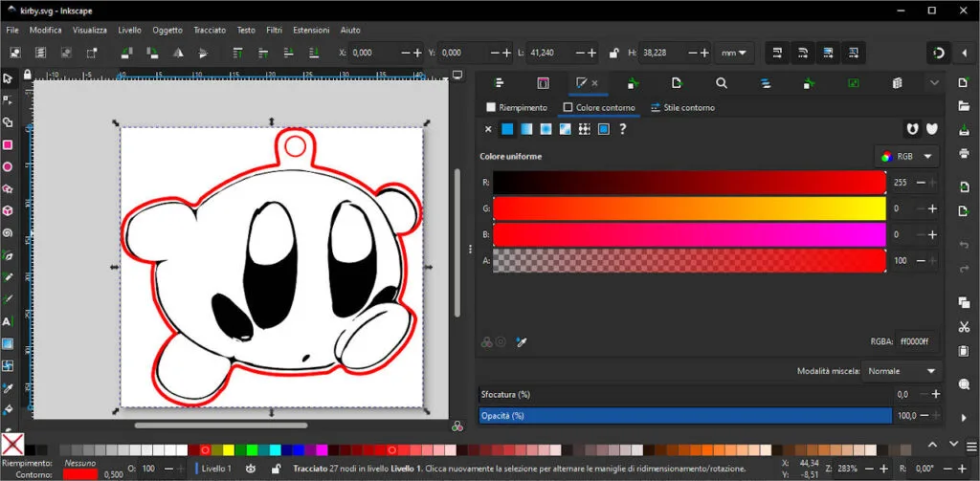Click the Print icon in command bar

(963, 153)
